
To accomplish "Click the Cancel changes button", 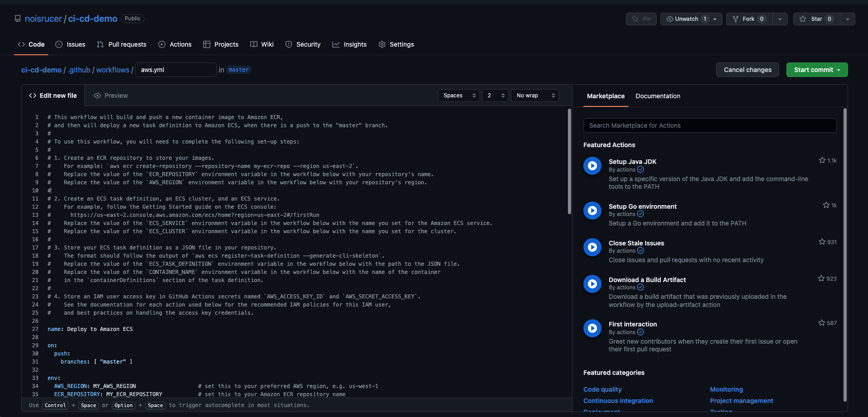I will [747, 70].
